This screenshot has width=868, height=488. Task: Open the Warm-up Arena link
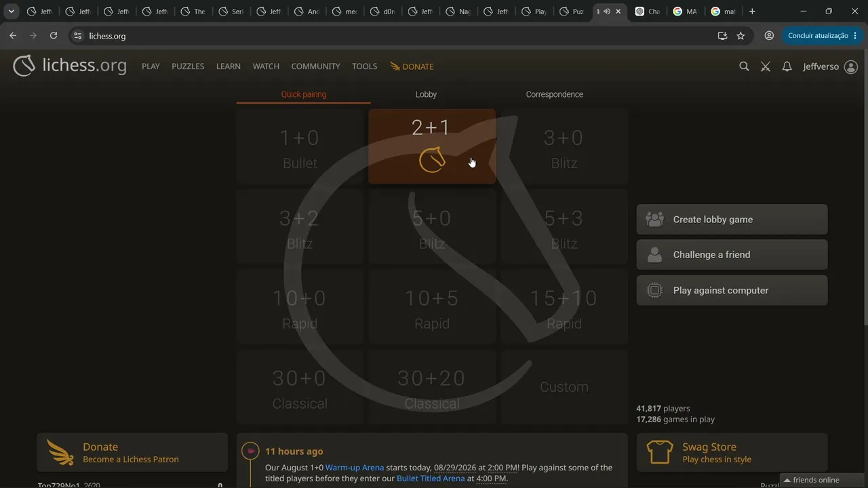coord(355,468)
